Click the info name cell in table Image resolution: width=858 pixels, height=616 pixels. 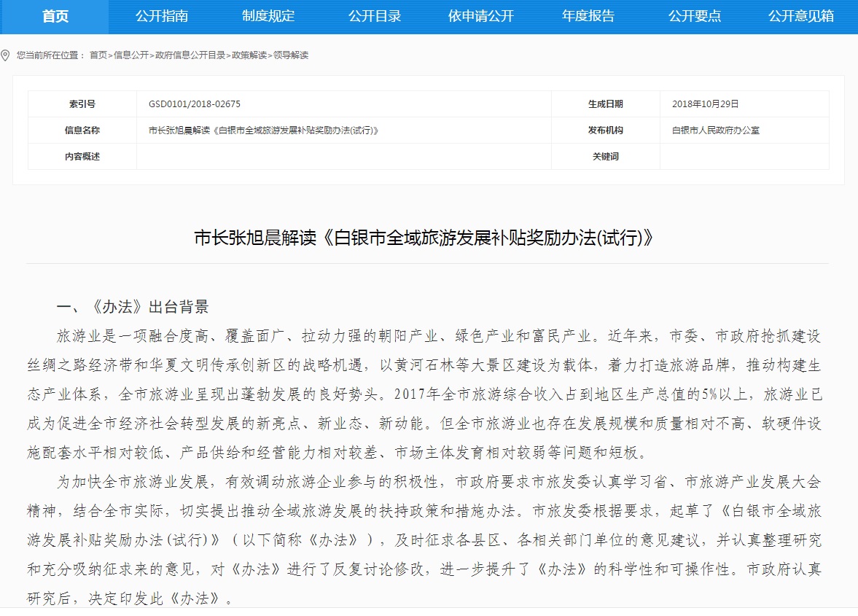(263, 130)
